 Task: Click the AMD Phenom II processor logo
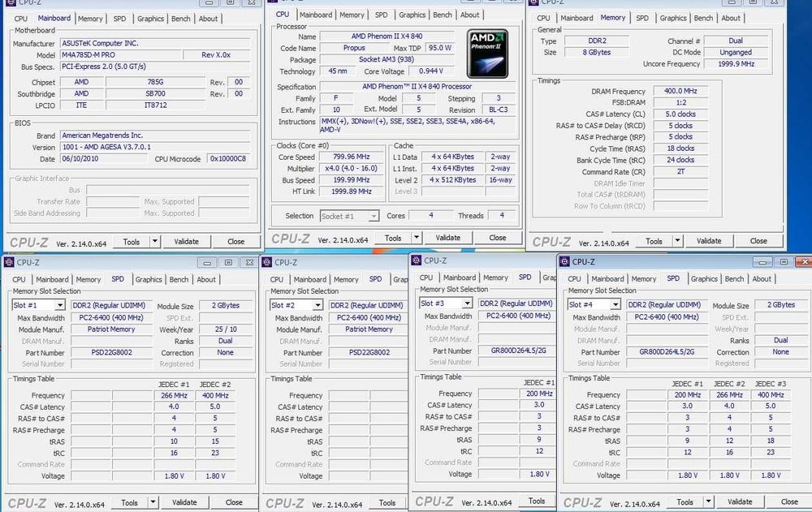pos(487,54)
